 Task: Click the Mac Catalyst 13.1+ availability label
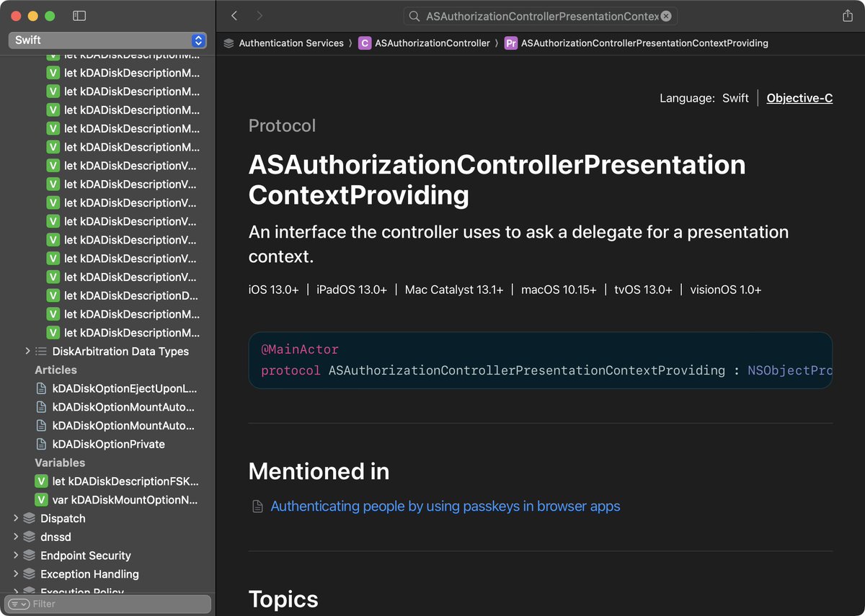(x=454, y=290)
